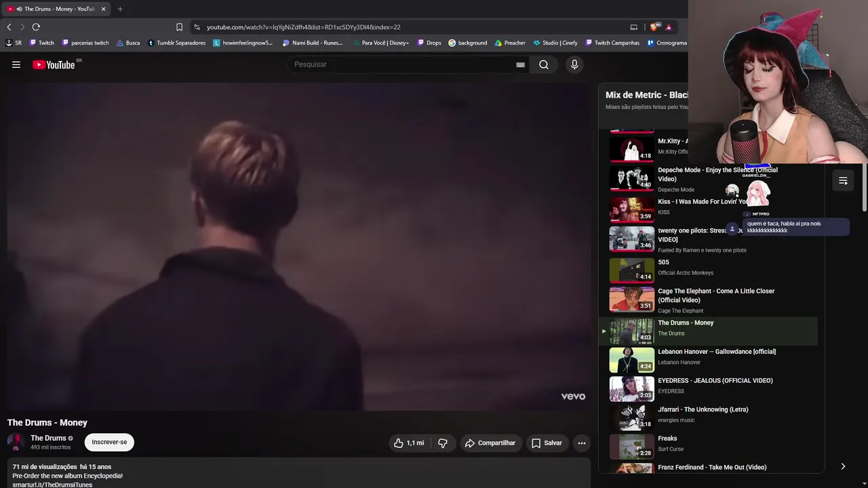Open the three-dot more actions menu
This screenshot has height=488, width=868.
[x=582, y=443]
